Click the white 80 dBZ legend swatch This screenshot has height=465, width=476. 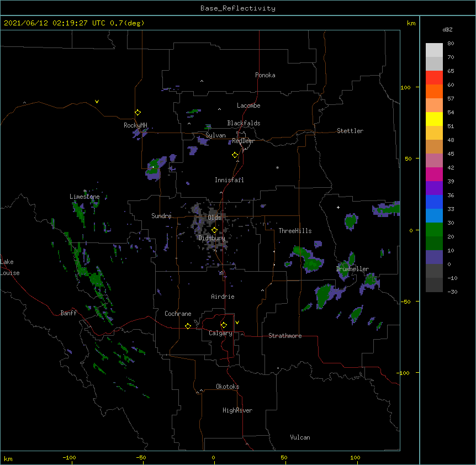[434, 50]
